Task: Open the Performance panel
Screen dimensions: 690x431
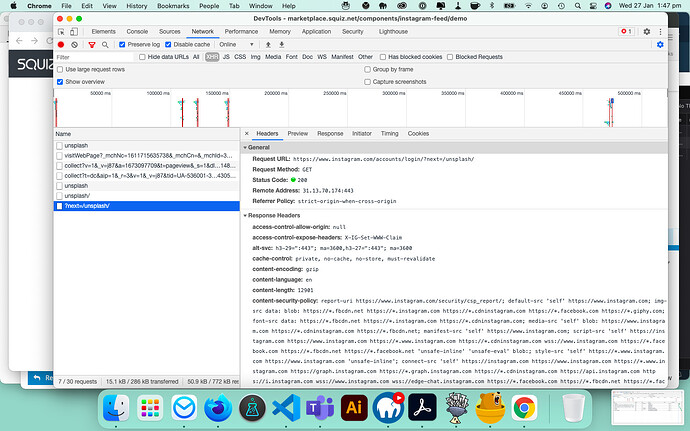Action: pos(241,32)
